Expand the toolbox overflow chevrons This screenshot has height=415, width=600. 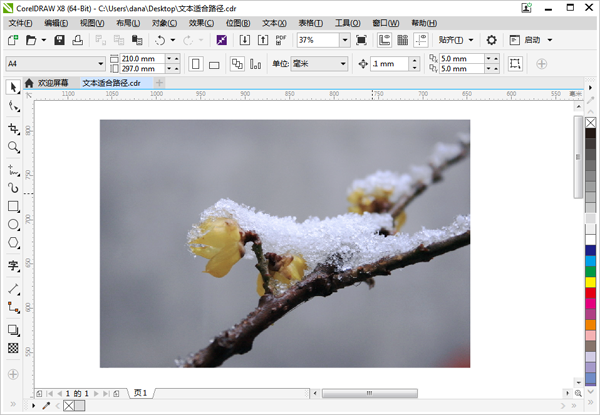pyautogui.click(x=13, y=404)
